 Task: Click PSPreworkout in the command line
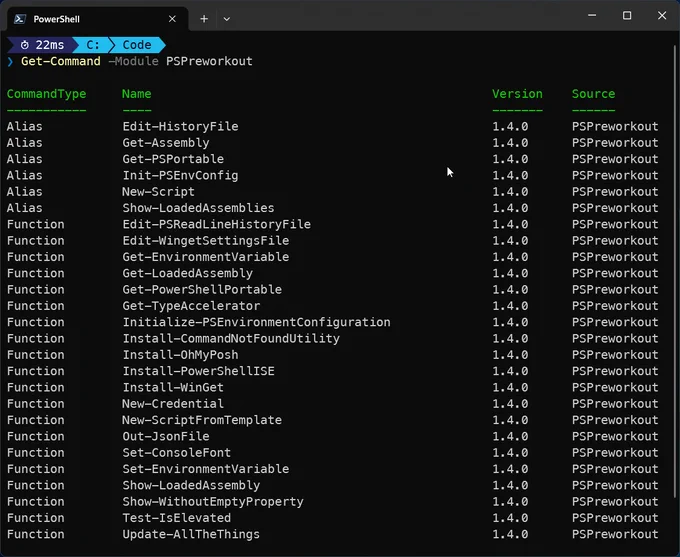pyautogui.click(x=209, y=61)
